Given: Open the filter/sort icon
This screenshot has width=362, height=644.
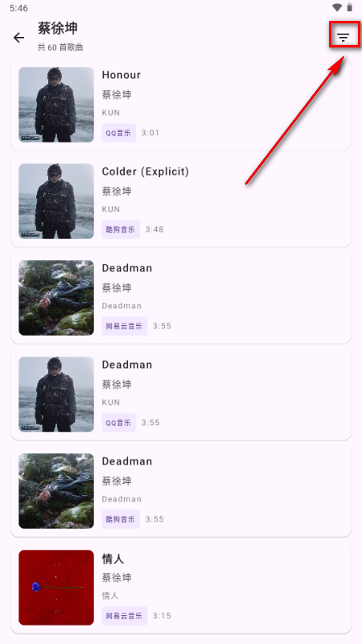Looking at the screenshot, I should click(x=343, y=38).
